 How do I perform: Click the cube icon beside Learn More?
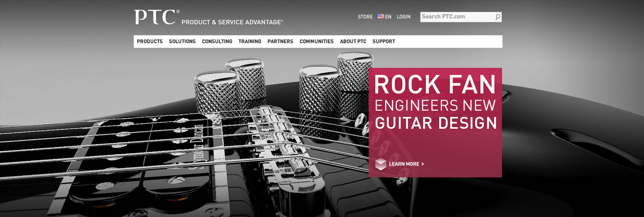tap(380, 164)
